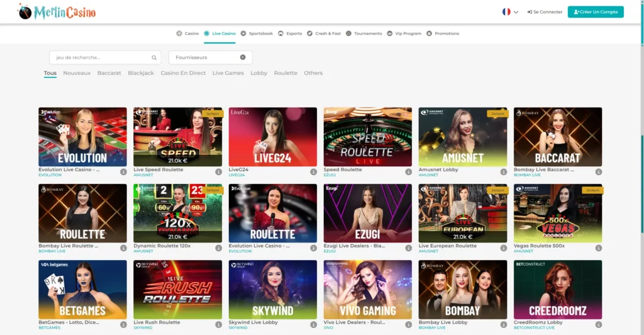Click info icon beside Speed Roulette Ezugi
This screenshot has height=335, width=644.
(x=408, y=172)
